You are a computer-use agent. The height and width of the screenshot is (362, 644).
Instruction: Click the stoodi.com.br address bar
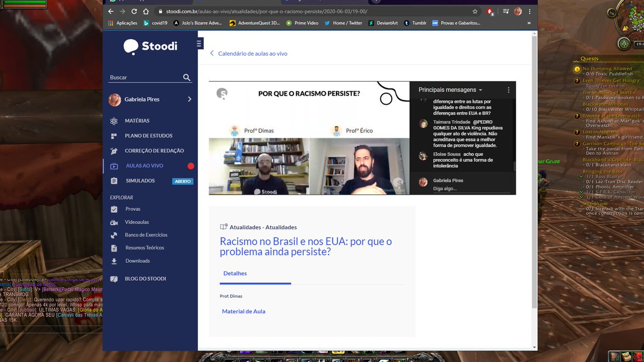311,11
